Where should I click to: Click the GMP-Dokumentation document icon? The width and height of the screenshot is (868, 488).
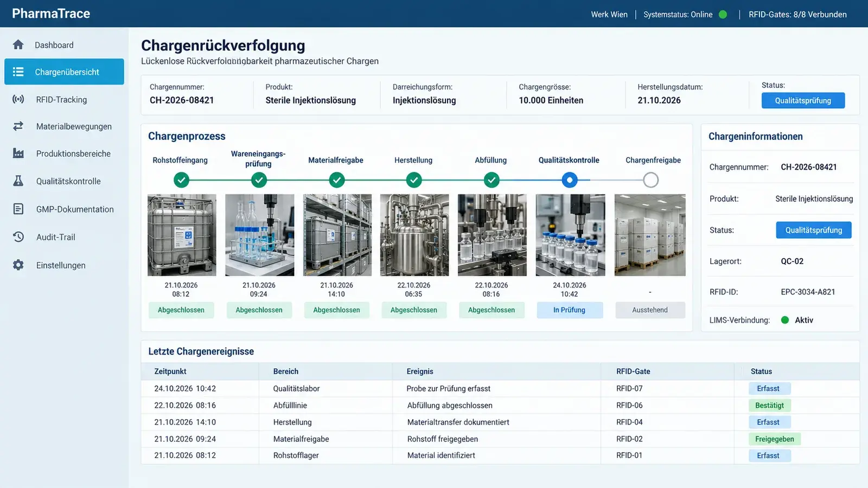pyautogui.click(x=18, y=209)
